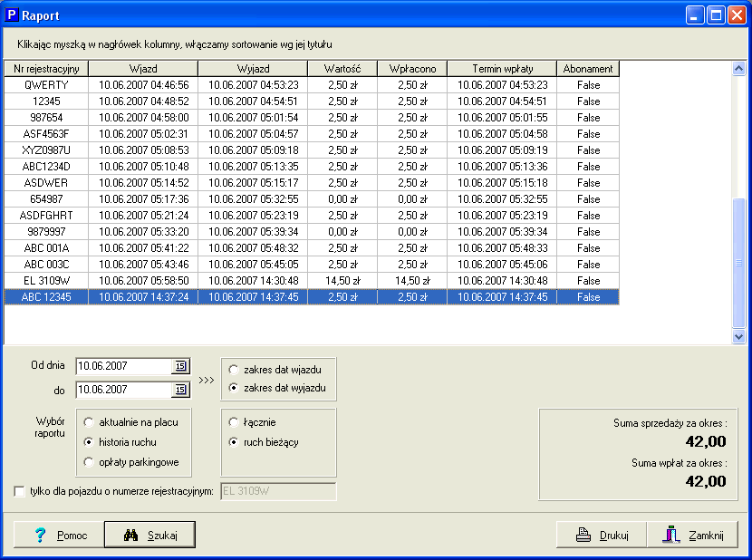Click Wjazd cell 10.06.2007 05:58:50
This screenshot has width=752, height=560.
point(143,281)
